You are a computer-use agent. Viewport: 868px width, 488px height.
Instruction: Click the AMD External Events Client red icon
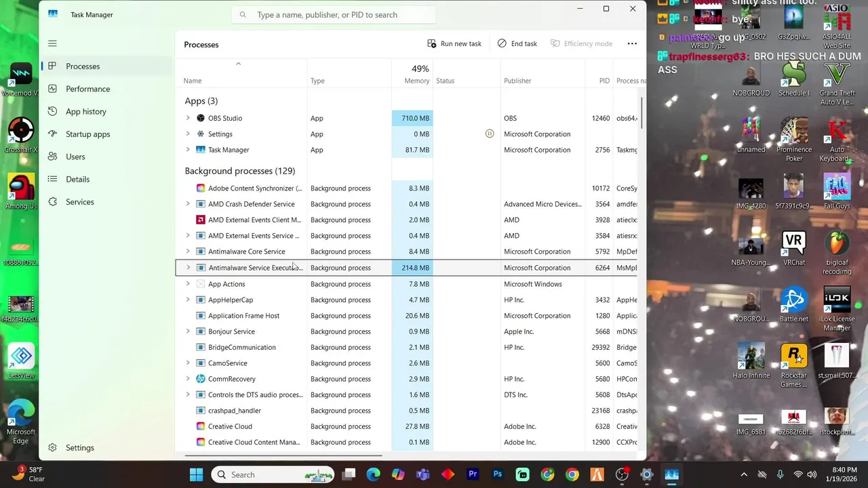201,220
